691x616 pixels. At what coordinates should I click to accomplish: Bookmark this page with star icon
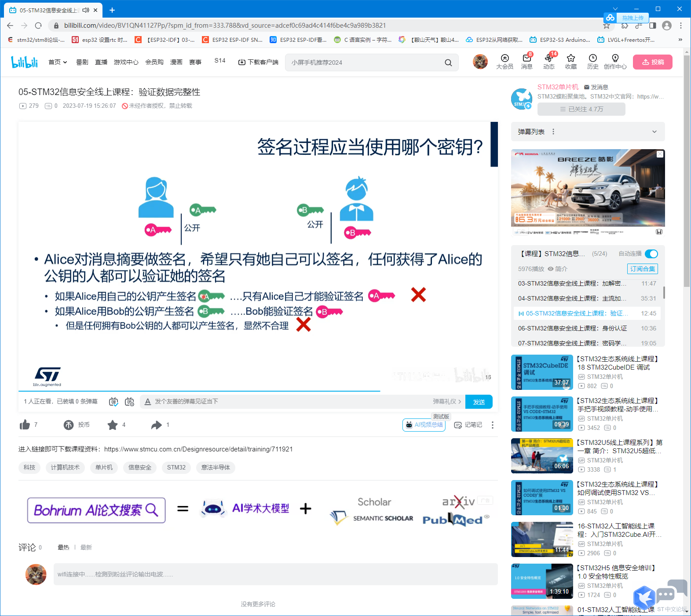coord(607,26)
